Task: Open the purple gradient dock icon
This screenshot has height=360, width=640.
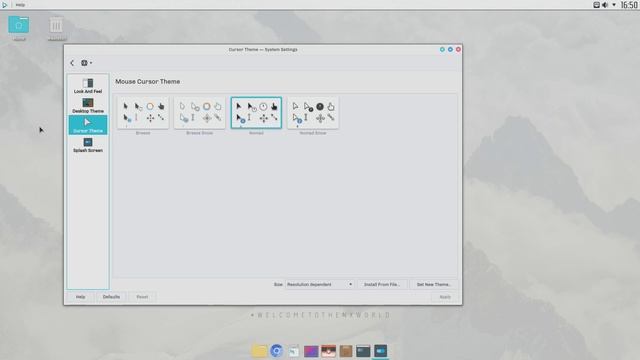Action: pos(311,351)
